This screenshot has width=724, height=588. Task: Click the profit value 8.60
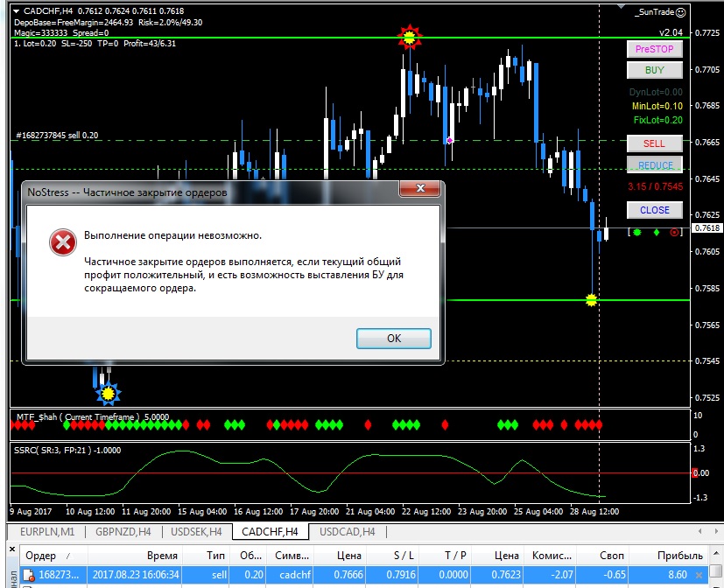point(678,575)
